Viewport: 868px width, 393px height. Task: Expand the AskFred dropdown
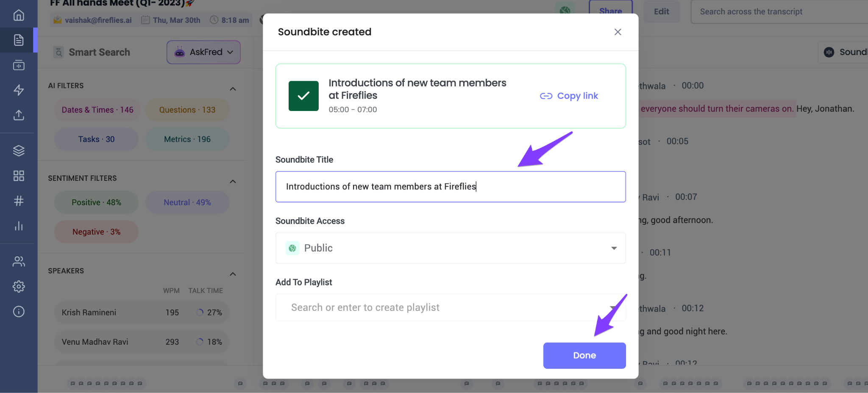[x=203, y=52]
